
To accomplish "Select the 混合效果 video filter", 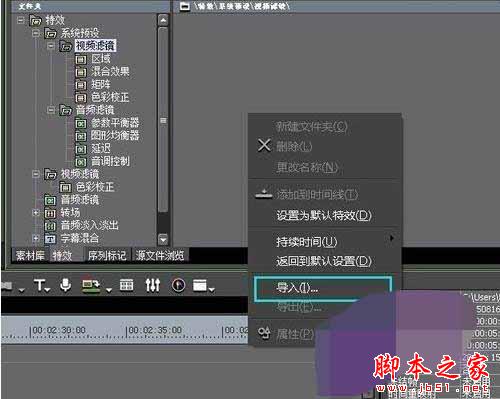I will tap(110, 72).
